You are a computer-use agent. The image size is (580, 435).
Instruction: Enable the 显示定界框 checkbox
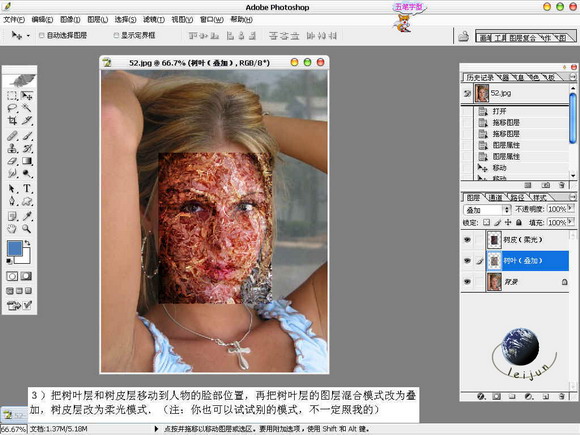116,35
